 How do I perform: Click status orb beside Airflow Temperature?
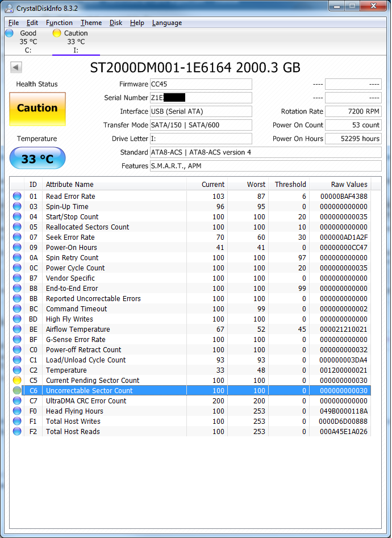coord(17,329)
